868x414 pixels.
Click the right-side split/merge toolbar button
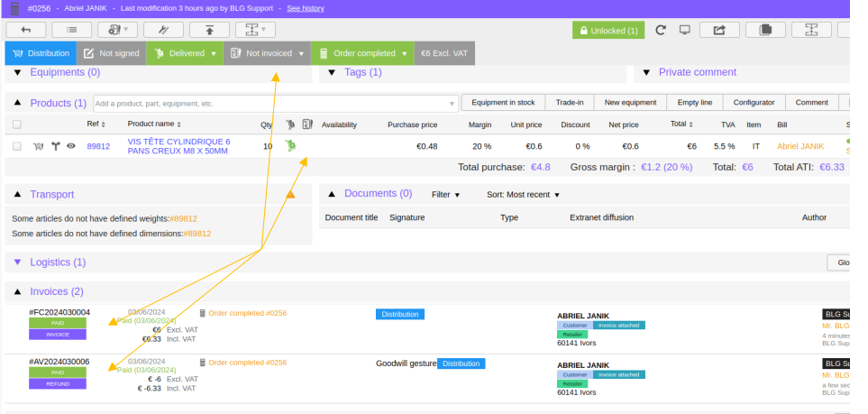coord(811,30)
